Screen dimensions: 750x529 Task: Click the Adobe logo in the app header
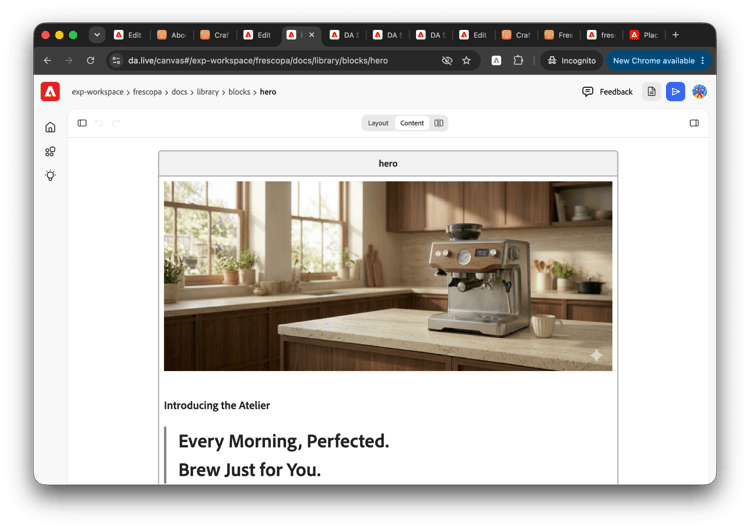point(50,92)
